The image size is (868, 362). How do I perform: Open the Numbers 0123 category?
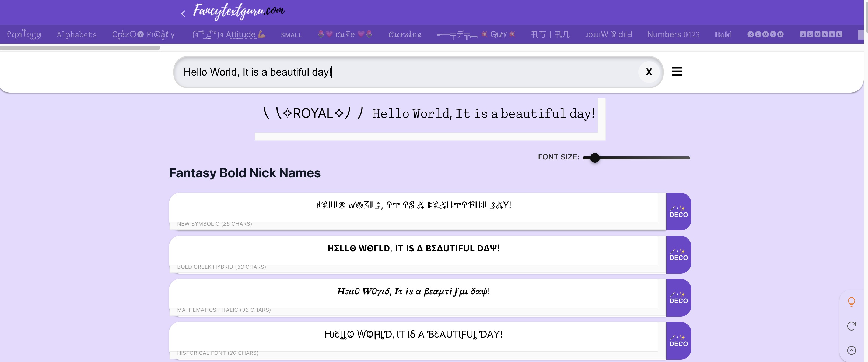click(x=673, y=34)
